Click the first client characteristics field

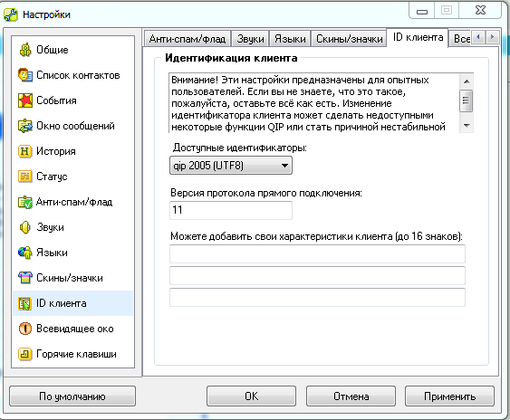click(x=317, y=253)
